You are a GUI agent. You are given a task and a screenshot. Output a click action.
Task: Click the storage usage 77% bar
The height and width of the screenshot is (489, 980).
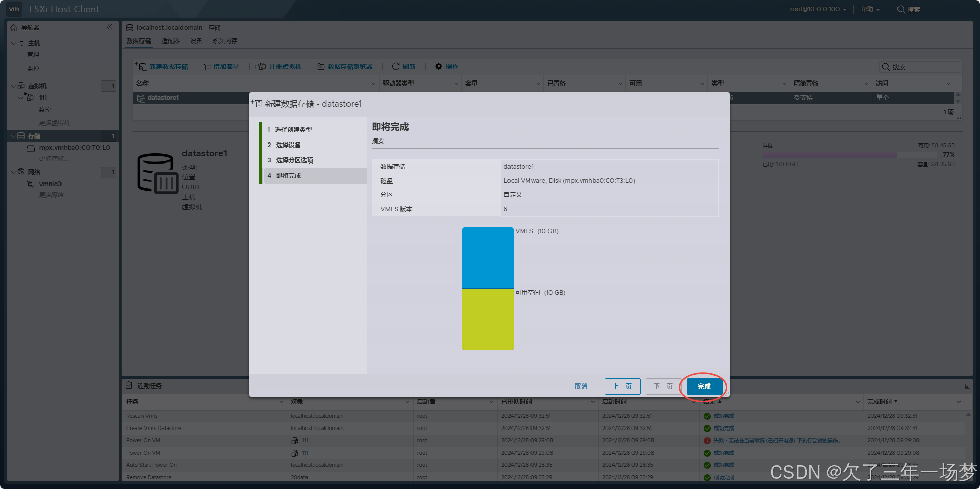(850, 155)
